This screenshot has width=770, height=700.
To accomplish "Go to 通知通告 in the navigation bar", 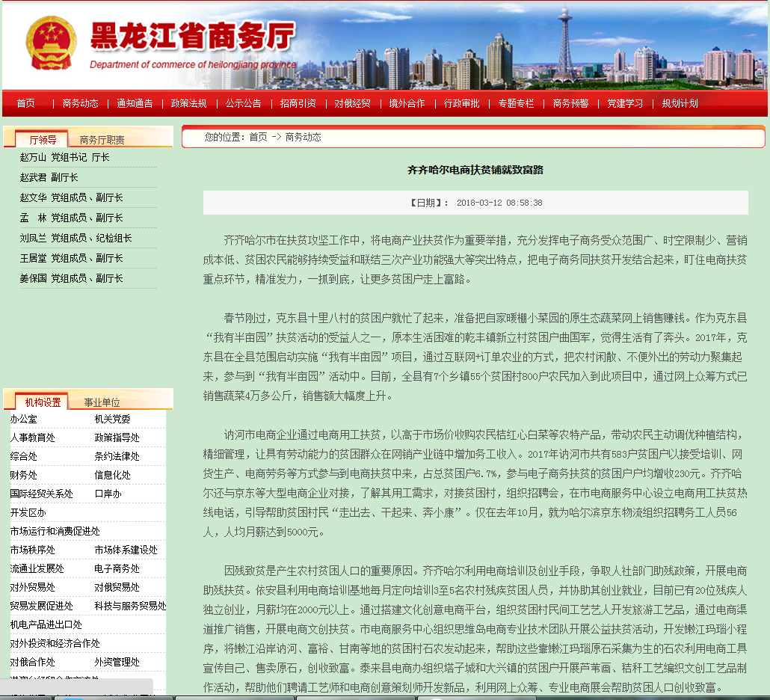I will coord(135,104).
